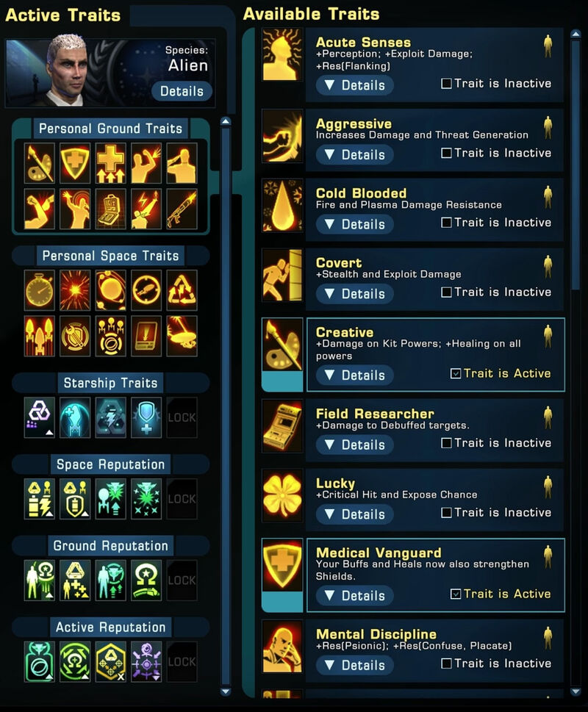Enable the Acute Senses trait checkbox
This screenshot has height=712, width=588.
446,83
